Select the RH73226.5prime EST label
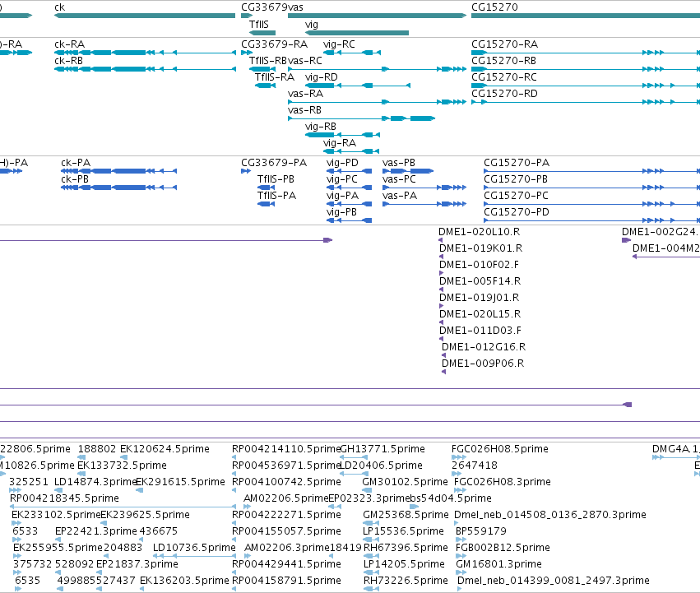The image size is (700, 593). [x=406, y=581]
